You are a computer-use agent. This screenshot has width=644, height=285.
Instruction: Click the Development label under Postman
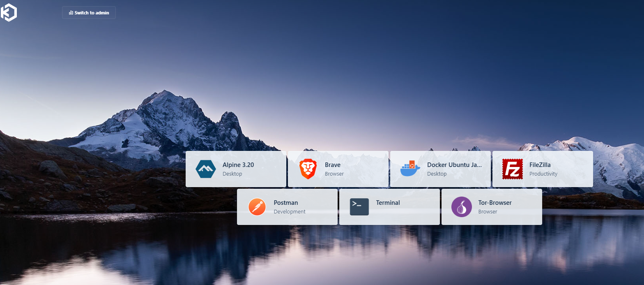tap(290, 212)
